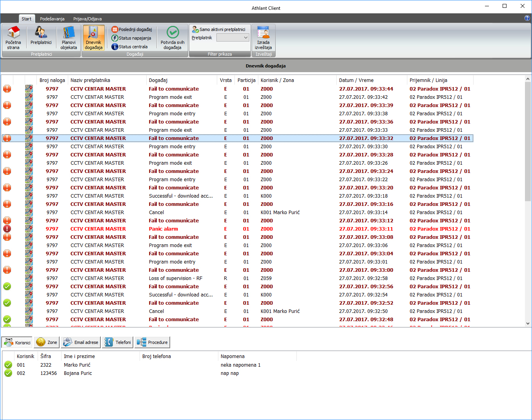Select Dnevnik događaja event log
532x420 pixels.
[x=94, y=38]
